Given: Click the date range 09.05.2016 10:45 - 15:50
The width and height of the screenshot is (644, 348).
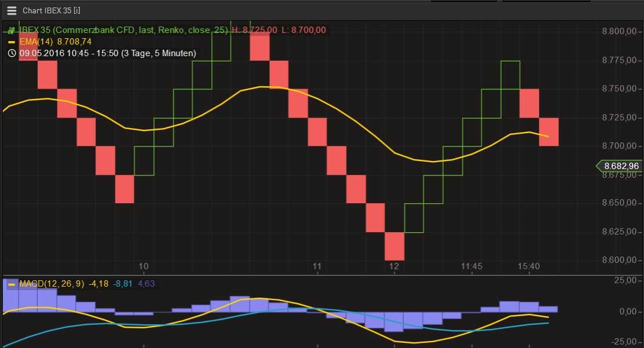Looking at the screenshot, I should pyautogui.click(x=107, y=53).
